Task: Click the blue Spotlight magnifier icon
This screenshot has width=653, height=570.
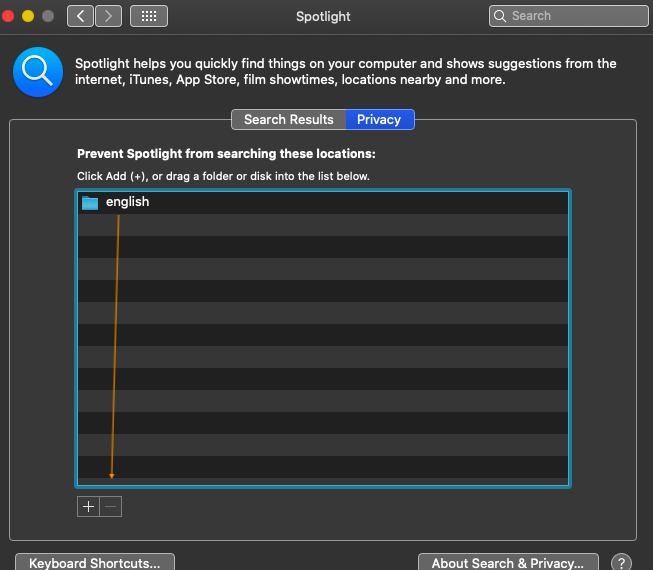Action: point(38,72)
